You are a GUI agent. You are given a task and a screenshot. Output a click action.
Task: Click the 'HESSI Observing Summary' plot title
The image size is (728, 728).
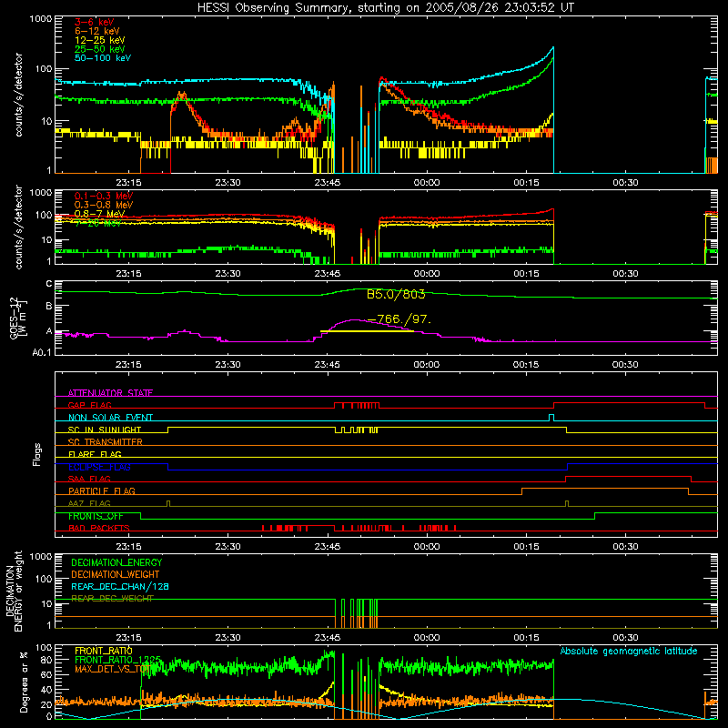tap(386, 8)
